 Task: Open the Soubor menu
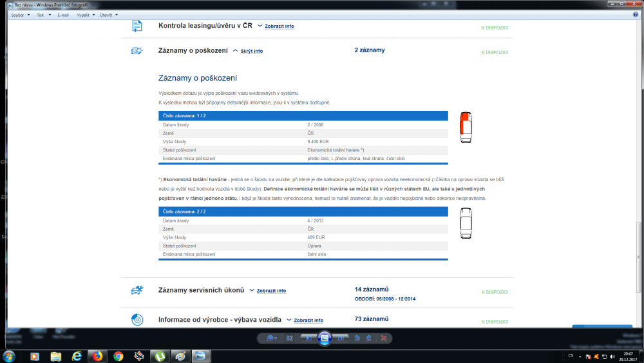point(20,15)
